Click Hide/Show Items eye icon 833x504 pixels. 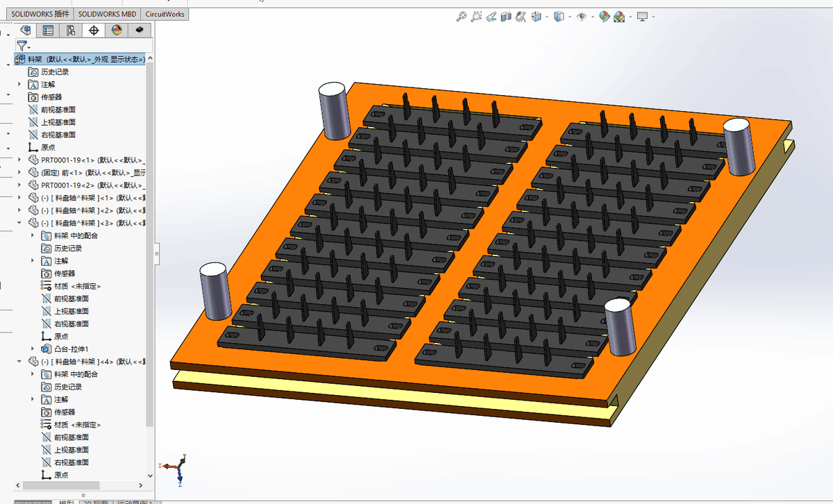(582, 16)
